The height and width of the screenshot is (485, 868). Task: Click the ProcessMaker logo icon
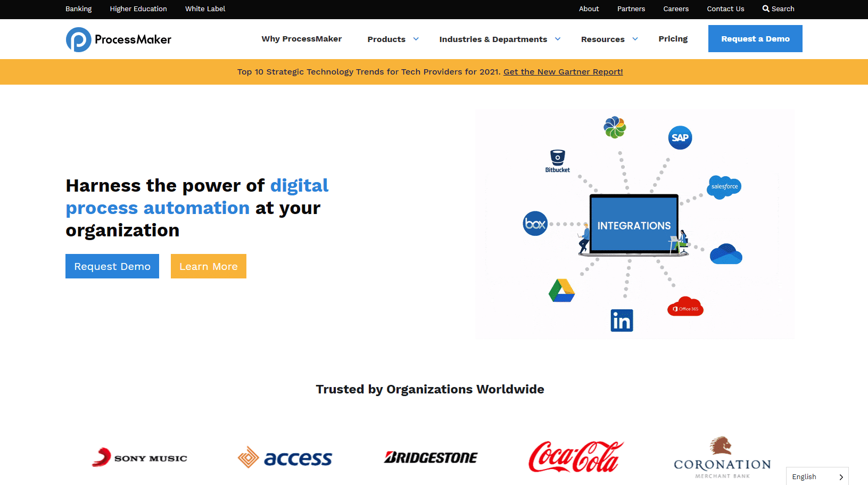click(79, 39)
